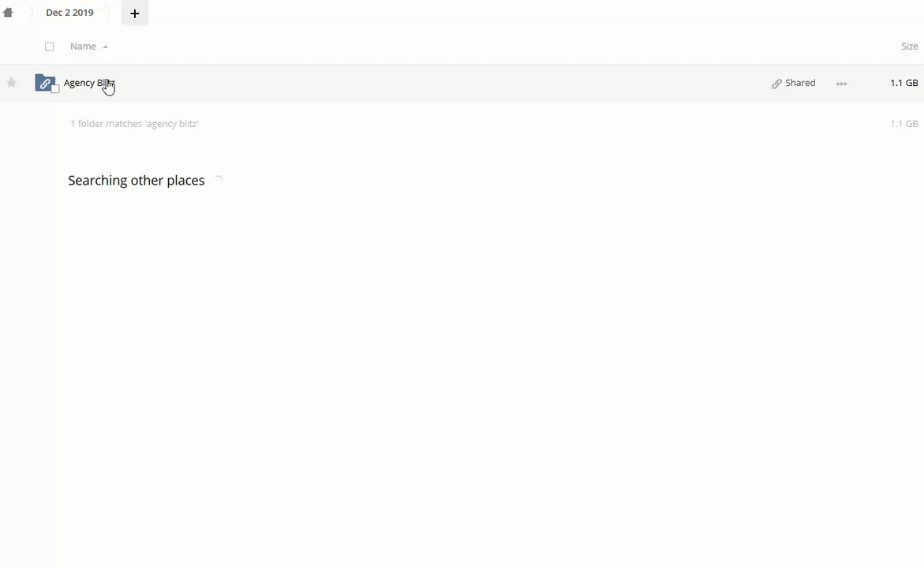Favorite Agency Blitz with the star icon

tap(12, 83)
